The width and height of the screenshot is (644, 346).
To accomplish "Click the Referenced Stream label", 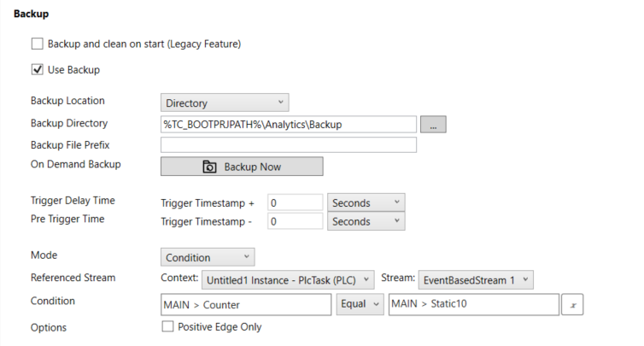I will pyautogui.click(x=73, y=278).
